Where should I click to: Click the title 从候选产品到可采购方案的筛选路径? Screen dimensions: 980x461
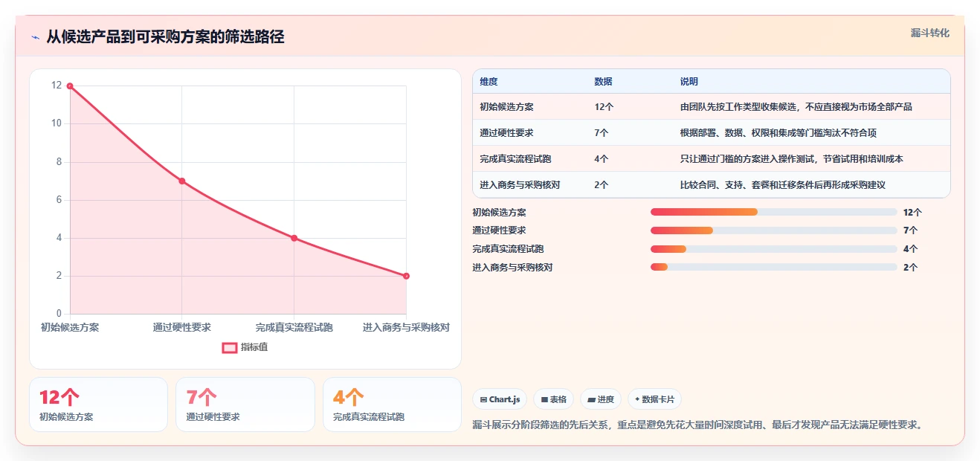click(x=165, y=36)
